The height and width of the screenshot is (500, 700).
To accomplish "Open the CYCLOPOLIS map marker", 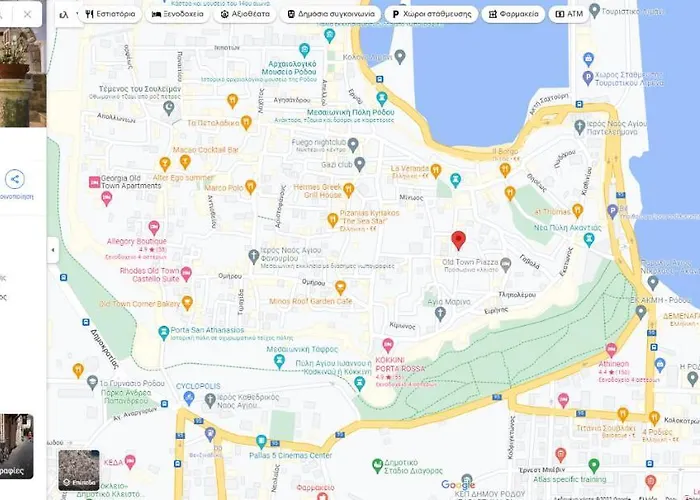I will click(188, 397).
